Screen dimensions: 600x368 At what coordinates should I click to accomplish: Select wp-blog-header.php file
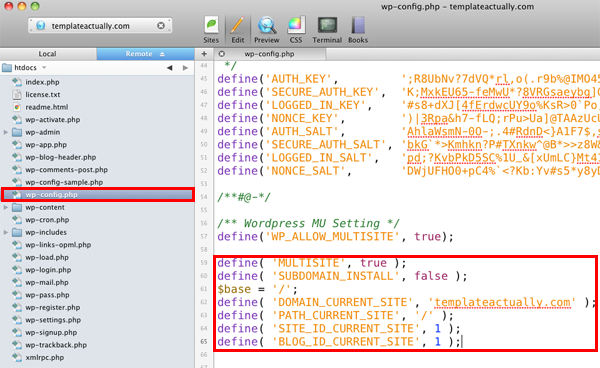tap(60, 157)
